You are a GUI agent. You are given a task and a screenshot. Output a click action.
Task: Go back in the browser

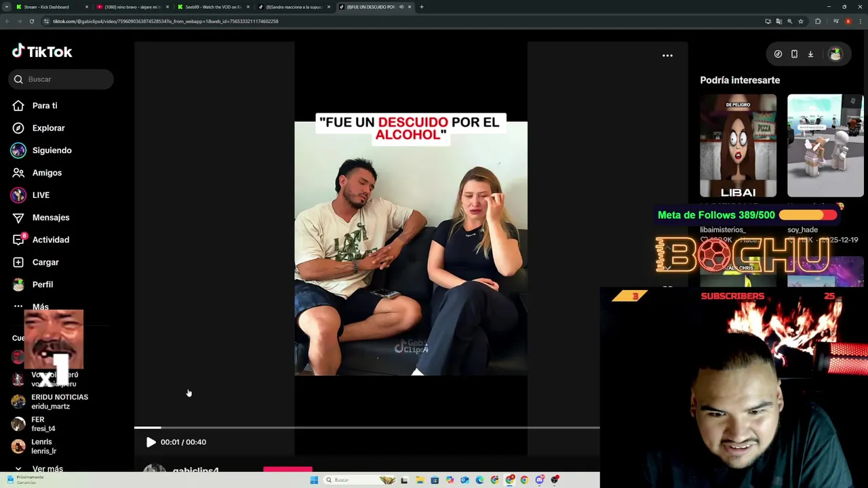[7, 21]
